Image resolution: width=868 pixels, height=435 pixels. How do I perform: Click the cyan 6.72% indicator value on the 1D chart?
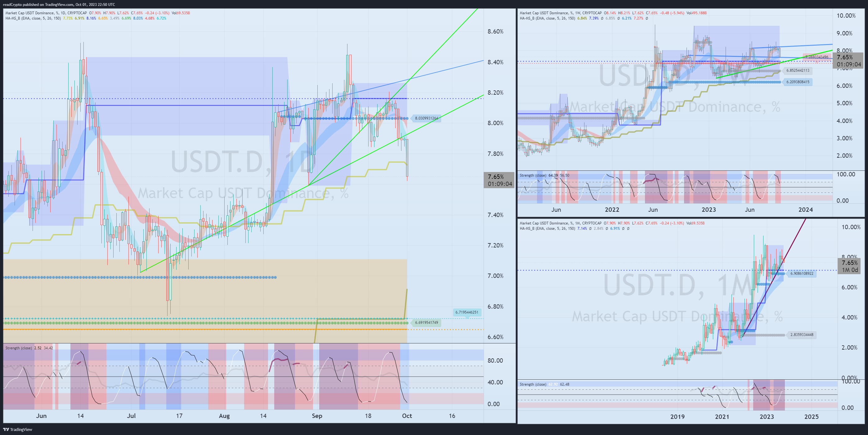(x=161, y=18)
